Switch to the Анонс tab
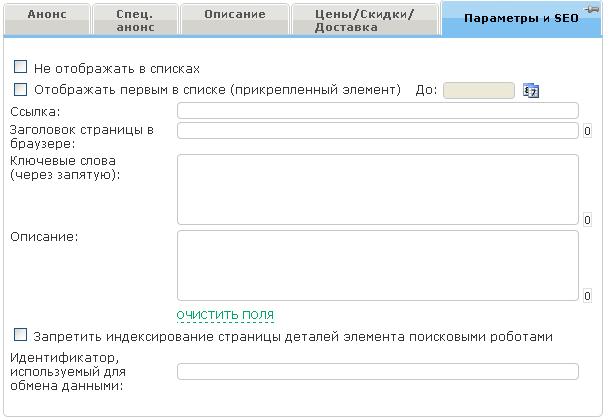The height and width of the screenshot is (420, 604). pos(47,16)
